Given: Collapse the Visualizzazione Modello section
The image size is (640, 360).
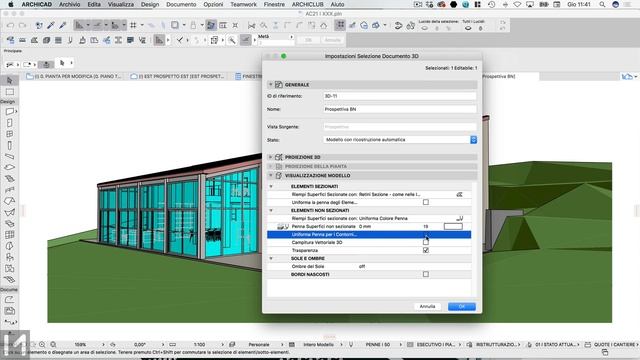Looking at the screenshot, I should (271, 176).
